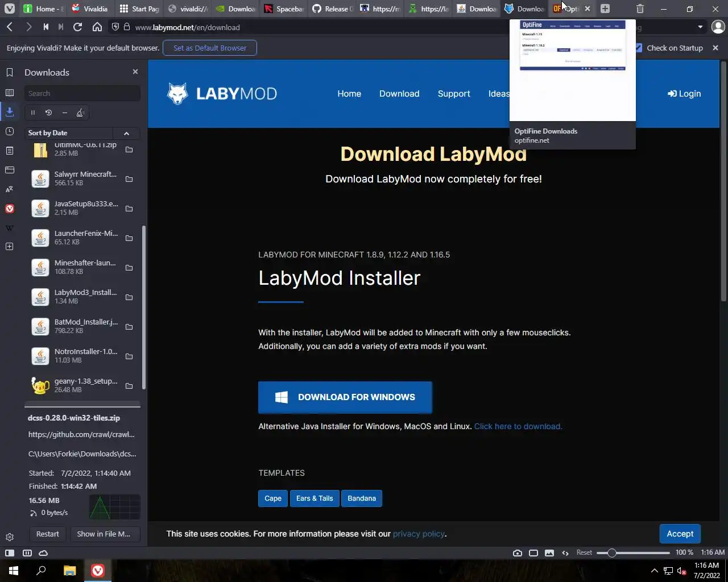Click the Add Web Panel plus icon
Viewport: 728px width, 582px height.
[x=10, y=247]
